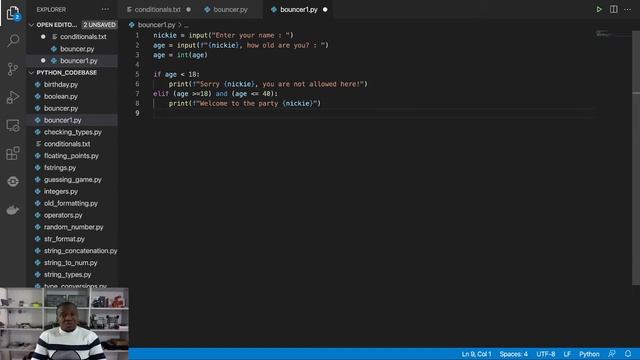This screenshot has height=360, width=640.
Task: Select language mode Python in status bar
Action: (589, 354)
